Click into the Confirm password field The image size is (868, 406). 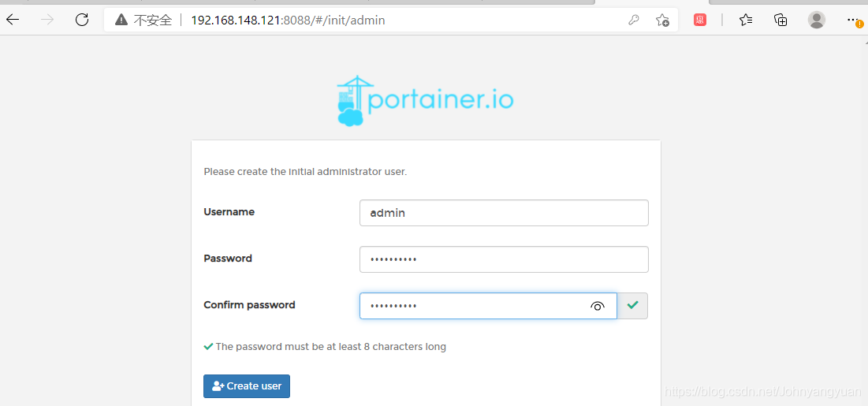point(488,306)
